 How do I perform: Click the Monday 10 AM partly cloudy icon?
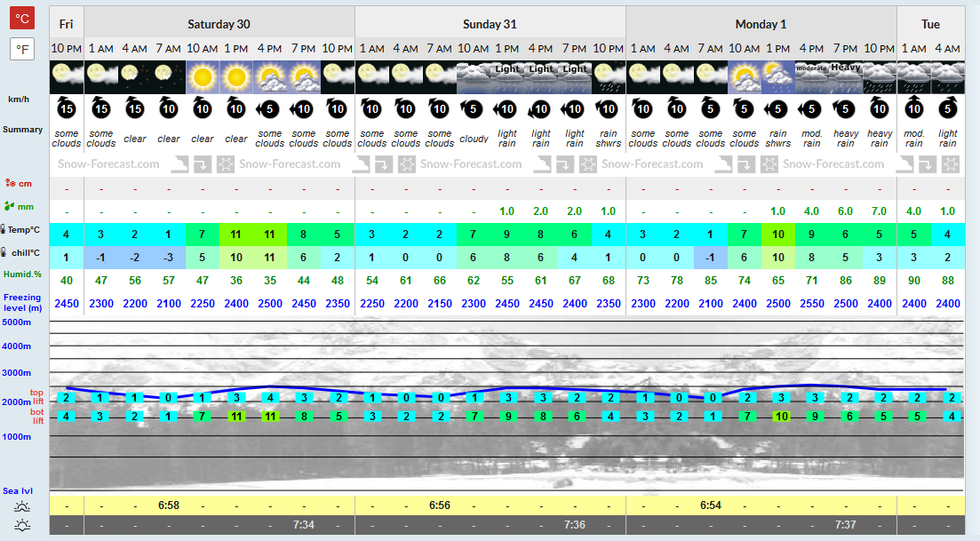click(745, 77)
